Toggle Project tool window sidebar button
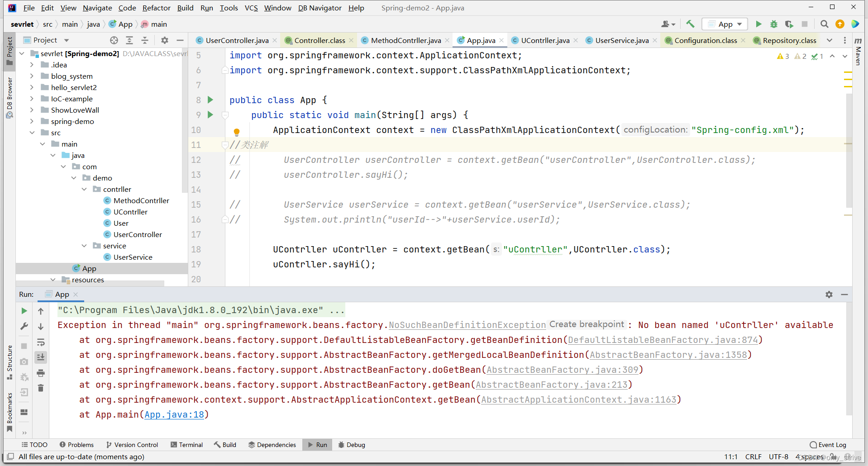Image resolution: width=868 pixels, height=466 pixels. point(10,51)
